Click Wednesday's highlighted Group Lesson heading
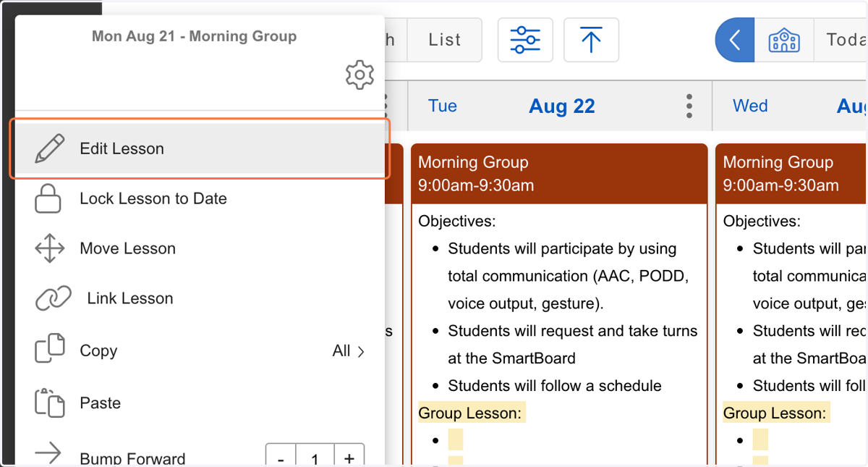Viewport: 868px width, 467px height. [776, 413]
